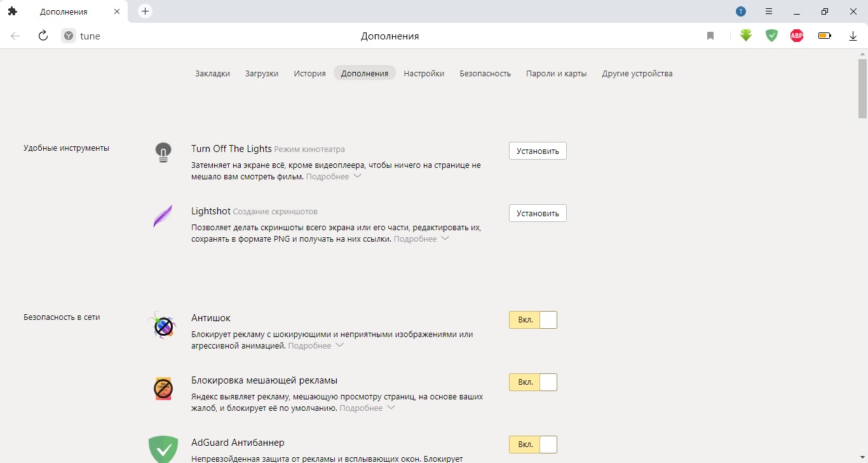Open the Пароли и карты tab
The height and width of the screenshot is (463, 868).
pyautogui.click(x=556, y=73)
